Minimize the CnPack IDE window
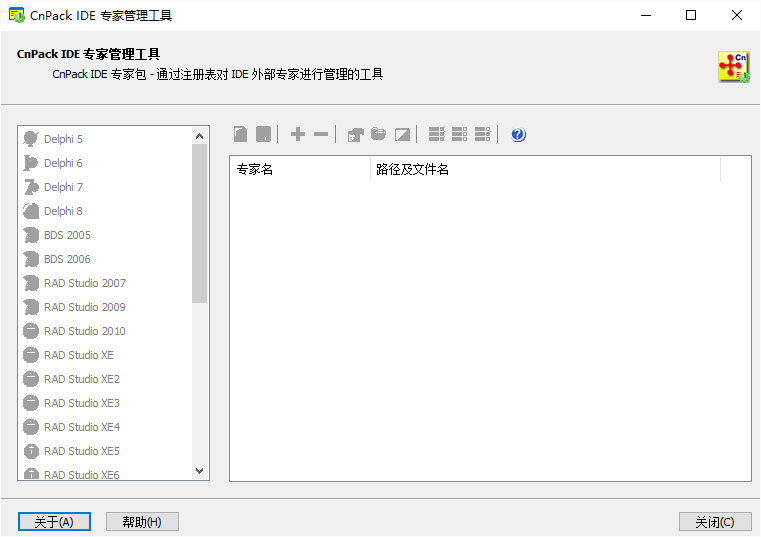 click(646, 16)
